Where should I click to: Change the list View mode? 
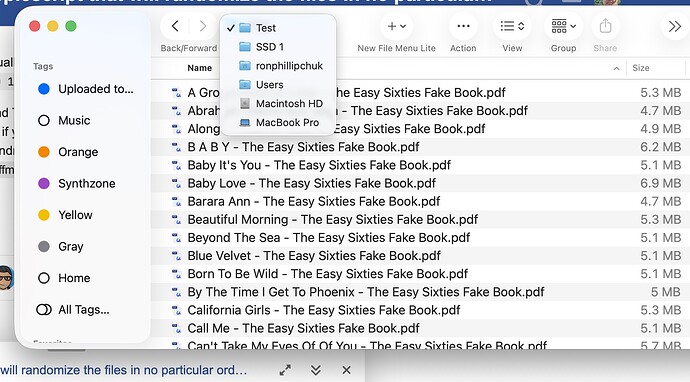click(x=512, y=26)
